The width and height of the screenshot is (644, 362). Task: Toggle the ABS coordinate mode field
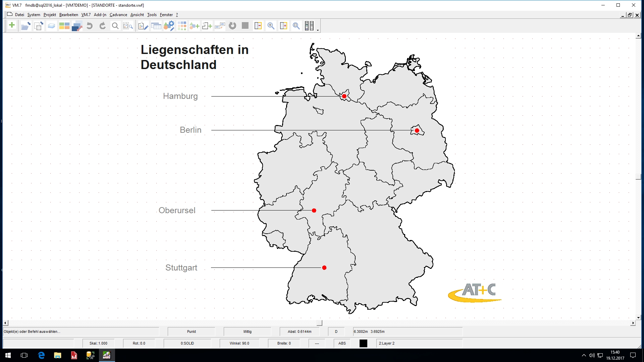point(342,343)
